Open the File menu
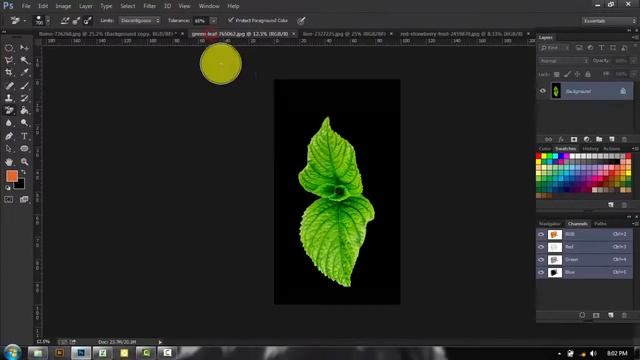 coord(26,6)
